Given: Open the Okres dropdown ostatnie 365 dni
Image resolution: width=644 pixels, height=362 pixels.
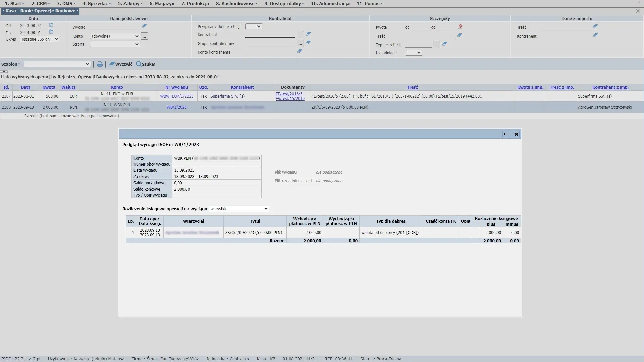Looking at the screenshot, I should pos(40,39).
